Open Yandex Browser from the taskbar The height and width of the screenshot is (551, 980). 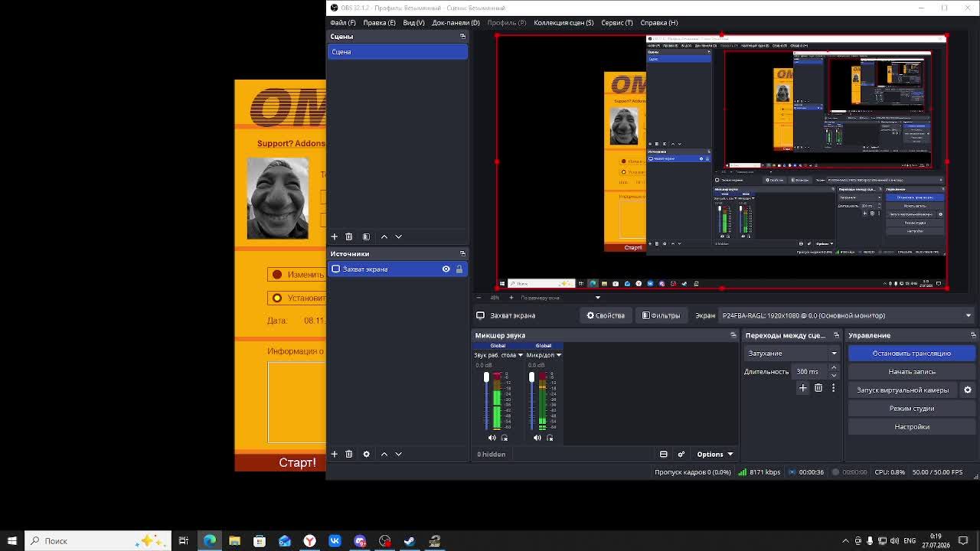pyautogui.click(x=309, y=541)
